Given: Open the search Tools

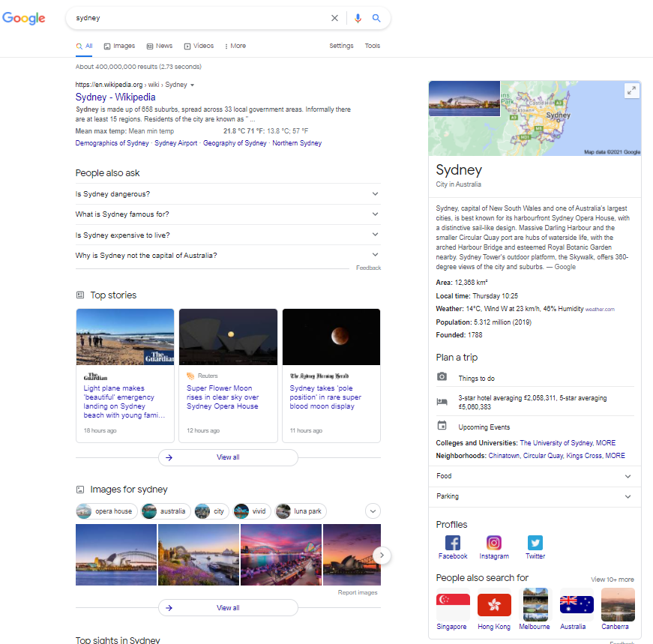Looking at the screenshot, I should point(373,46).
